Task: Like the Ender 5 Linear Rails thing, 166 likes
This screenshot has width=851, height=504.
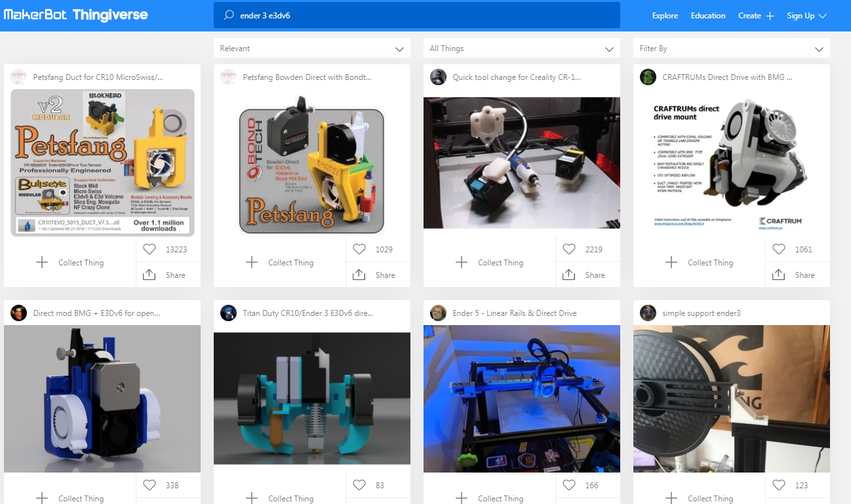Action: tap(569, 485)
